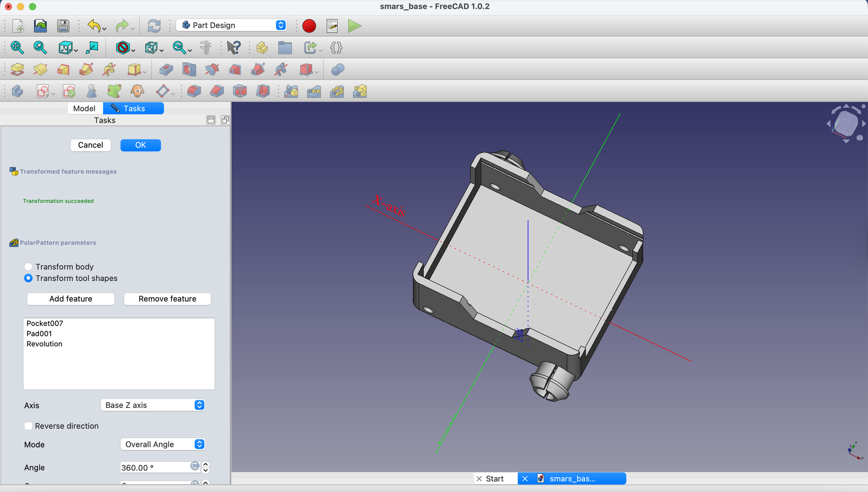Screen dimensions: 868x492
Task: Click the Undo arrow icon
Action: point(94,26)
